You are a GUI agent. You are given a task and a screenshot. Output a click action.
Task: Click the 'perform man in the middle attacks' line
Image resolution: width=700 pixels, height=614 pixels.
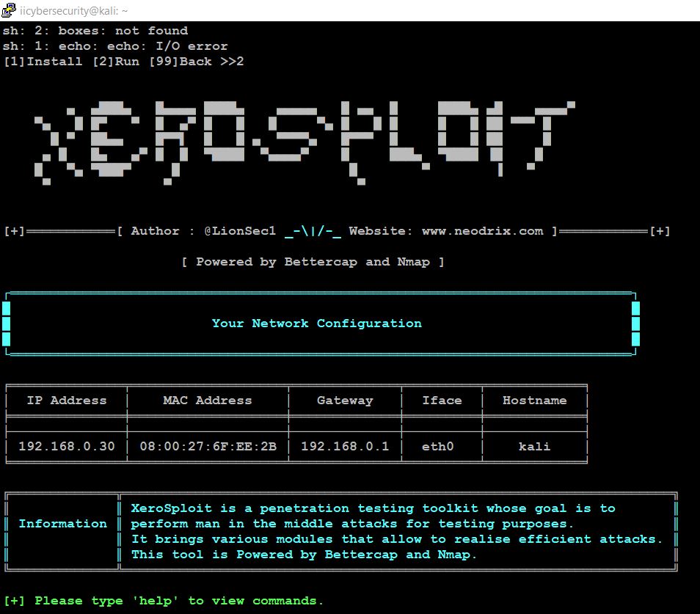(x=352, y=524)
